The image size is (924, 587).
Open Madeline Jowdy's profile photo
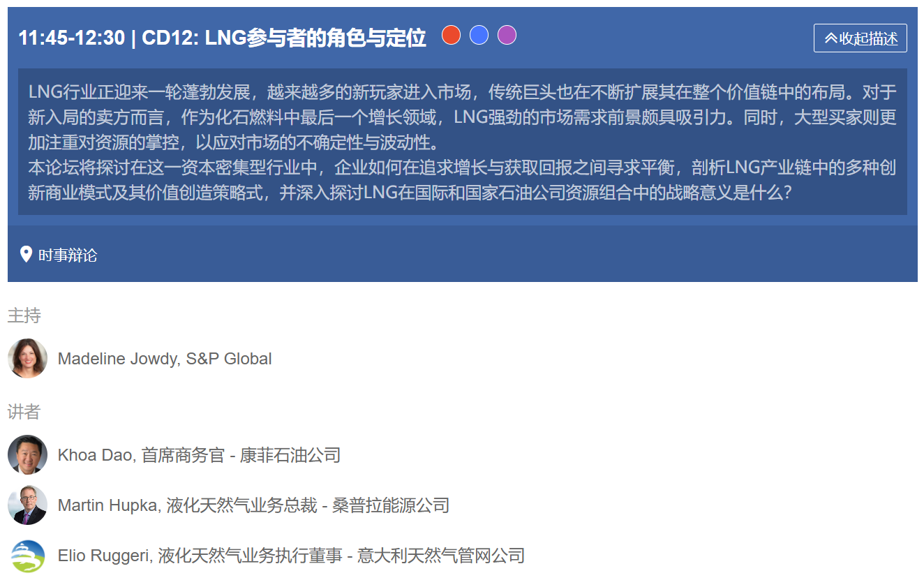[x=27, y=358]
